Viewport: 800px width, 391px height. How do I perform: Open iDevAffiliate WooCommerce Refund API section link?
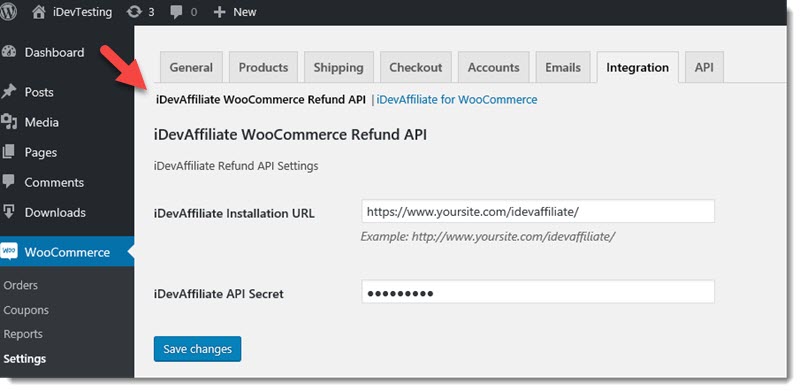[261, 100]
